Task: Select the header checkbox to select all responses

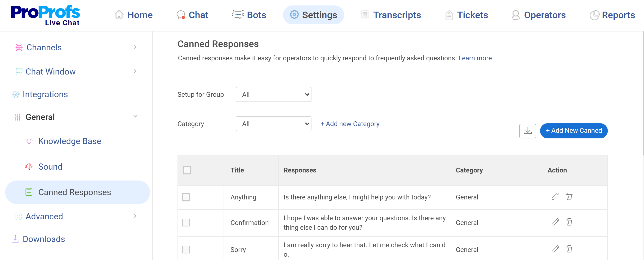Action: (x=187, y=170)
